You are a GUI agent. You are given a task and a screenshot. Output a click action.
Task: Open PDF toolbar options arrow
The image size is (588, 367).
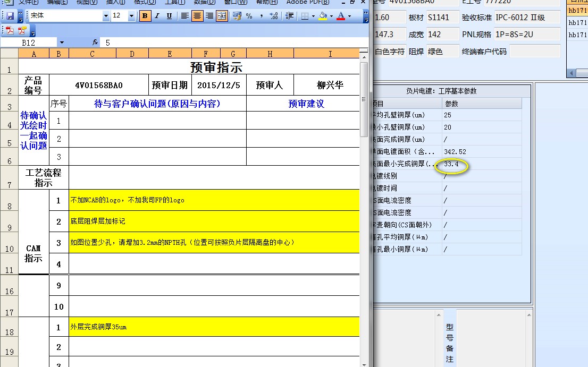pyautogui.click(x=32, y=31)
